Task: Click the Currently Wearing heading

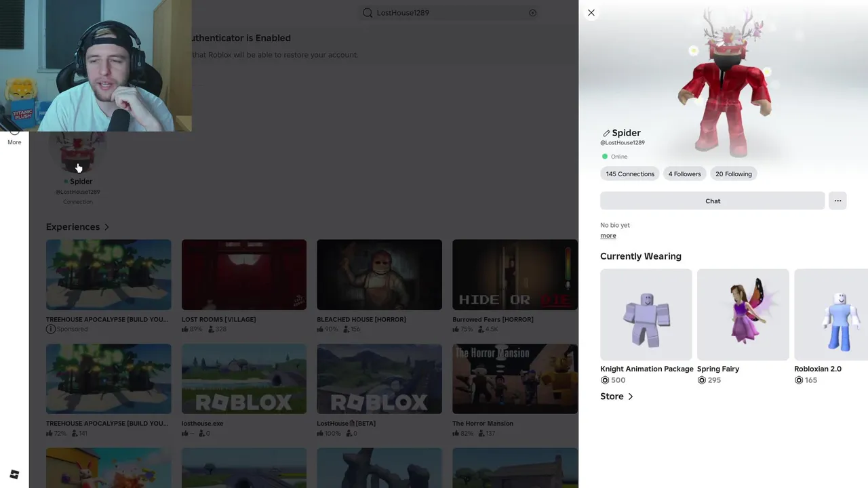Action: tap(641, 256)
